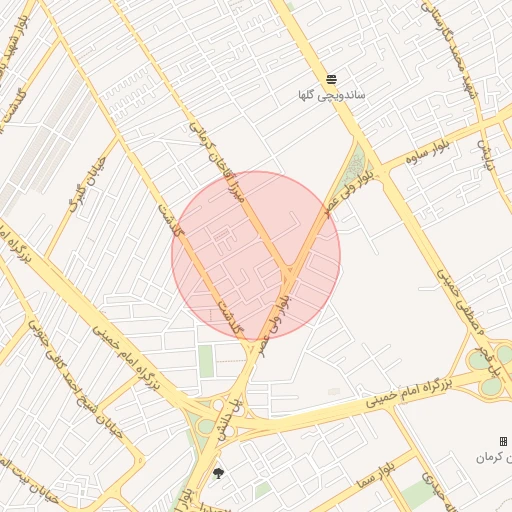Click the tall green rectangle park below the circle
This screenshot has width=512, height=512.
pyautogui.click(x=206, y=361)
